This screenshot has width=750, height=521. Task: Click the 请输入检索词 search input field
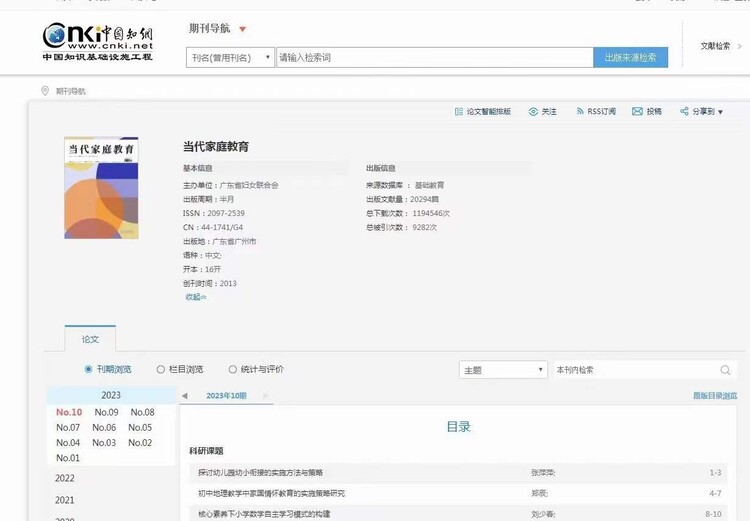click(433, 58)
